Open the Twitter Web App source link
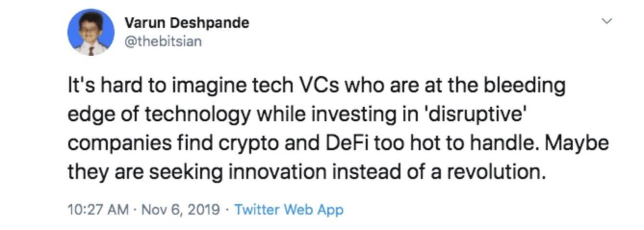Viewport: 644px width, 230px height. (289, 210)
